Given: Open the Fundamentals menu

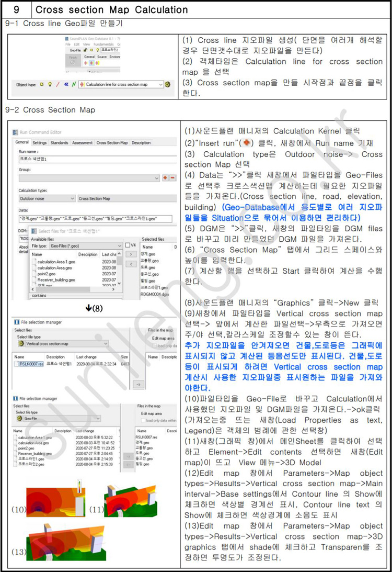Looking at the screenshot, I should pos(103,44).
